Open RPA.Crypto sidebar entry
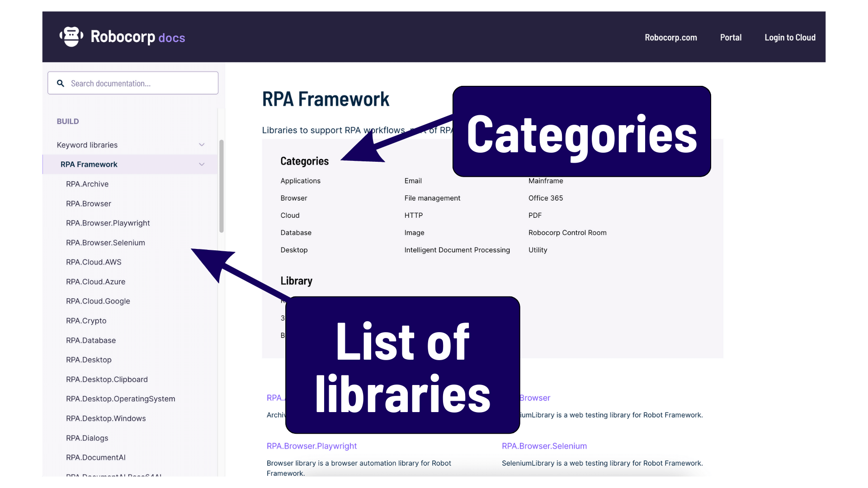Screen dimensions: 868x488 click(x=86, y=321)
